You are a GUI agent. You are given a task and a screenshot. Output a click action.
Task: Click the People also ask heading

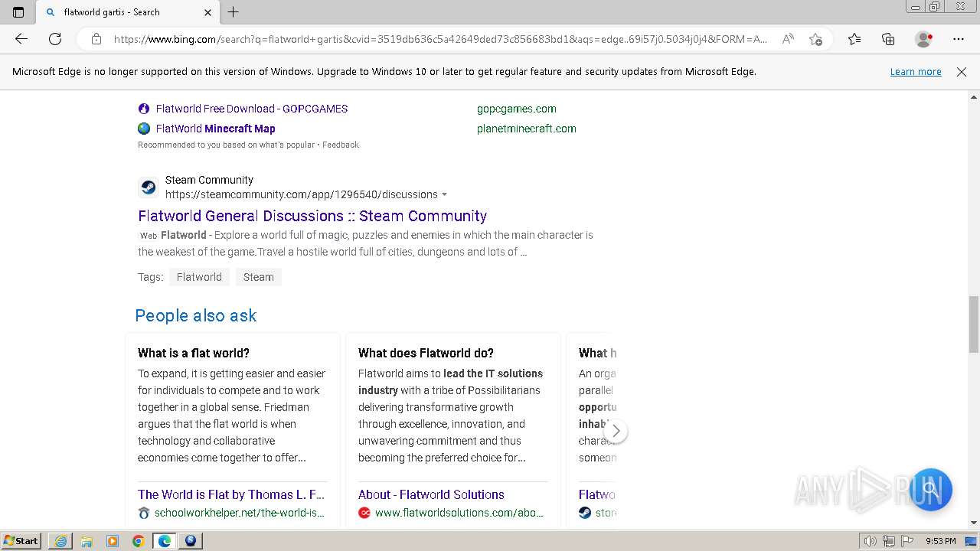click(196, 315)
